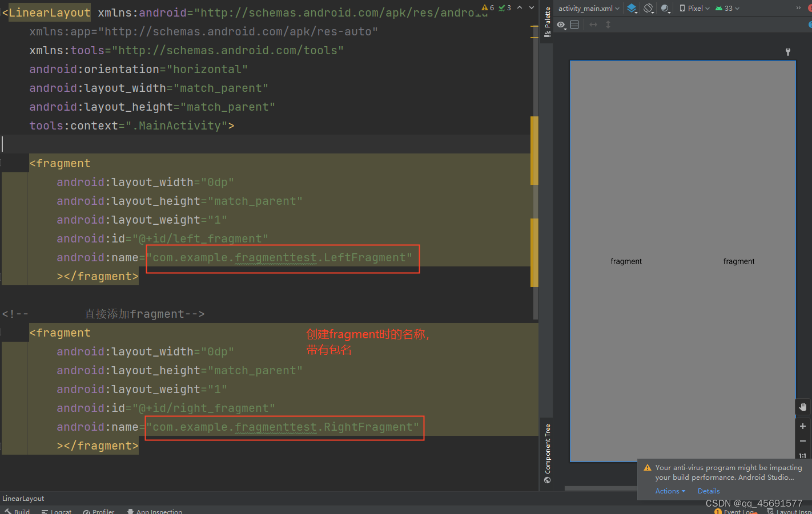
Task: Open the Select Design Surface layers dropdown
Action: click(x=632, y=9)
